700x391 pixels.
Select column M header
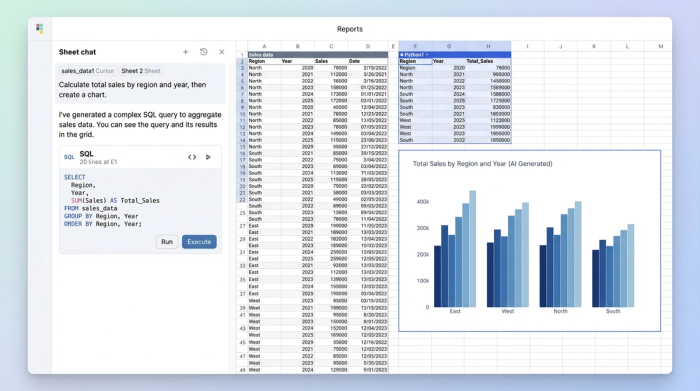coord(661,46)
